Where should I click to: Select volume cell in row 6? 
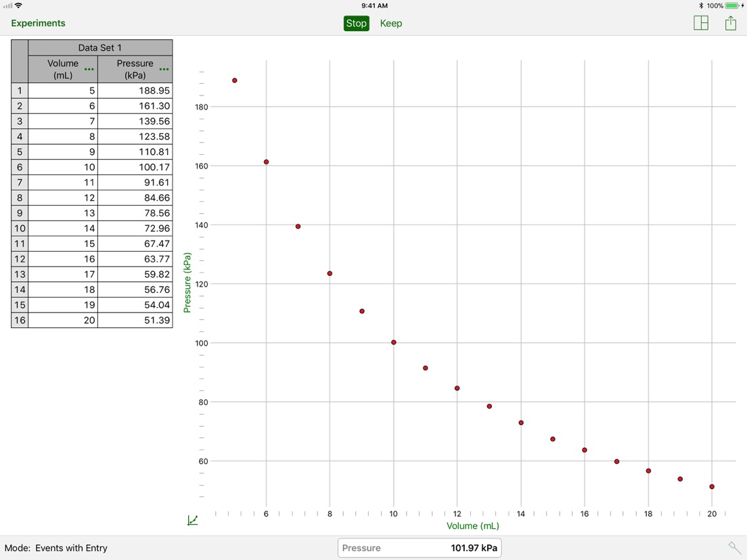(63, 166)
